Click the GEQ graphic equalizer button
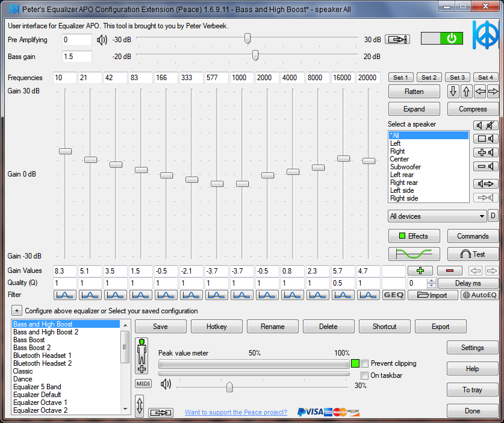 coord(394,295)
